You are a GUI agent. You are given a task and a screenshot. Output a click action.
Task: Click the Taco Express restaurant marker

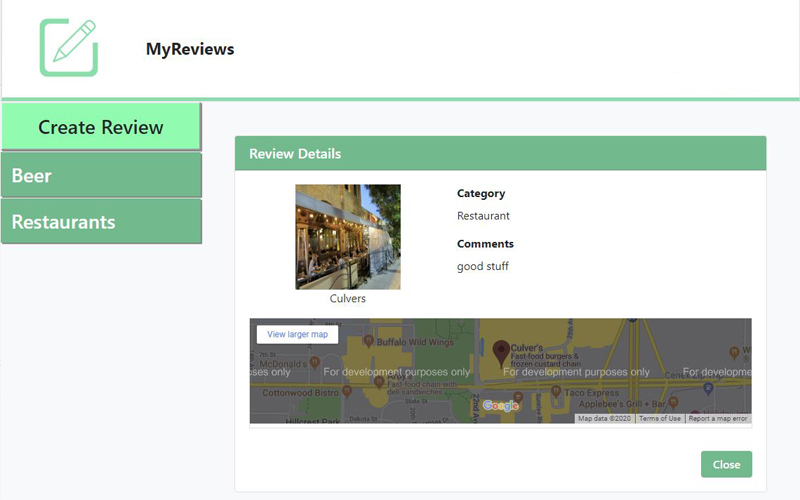556,393
